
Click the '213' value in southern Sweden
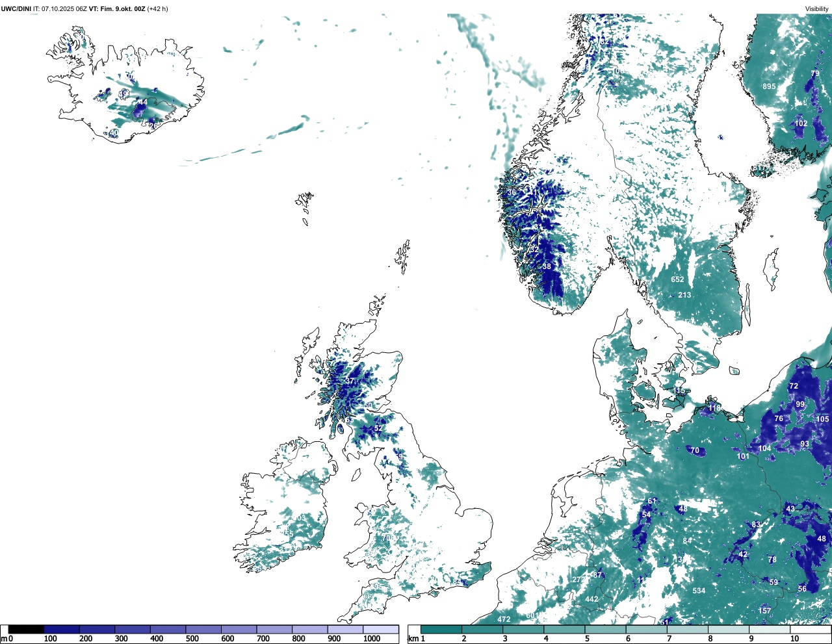click(x=684, y=295)
